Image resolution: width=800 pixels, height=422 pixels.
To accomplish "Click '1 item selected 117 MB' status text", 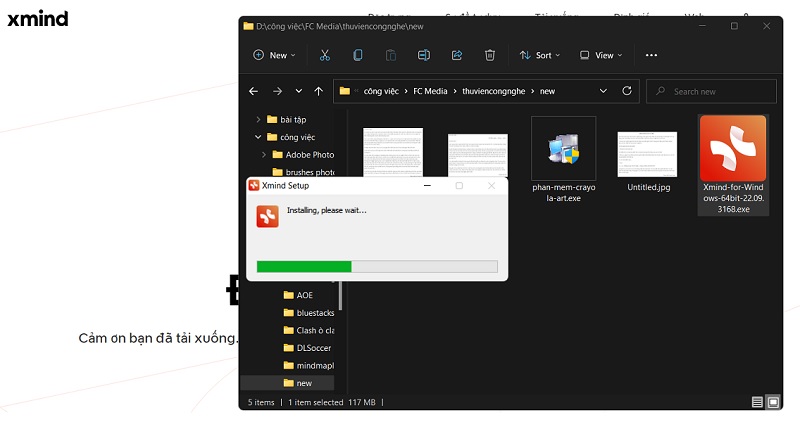I will (x=332, y=403).
